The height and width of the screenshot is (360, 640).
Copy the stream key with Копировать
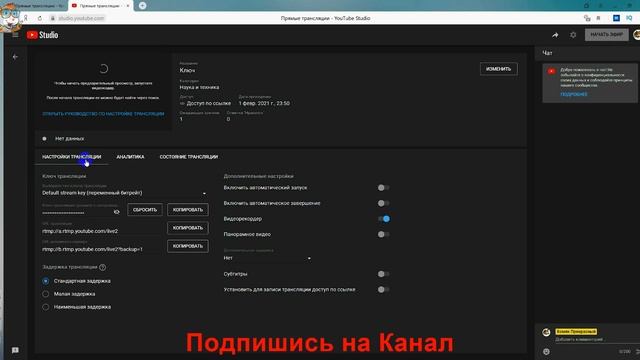(x=188, y=210)
